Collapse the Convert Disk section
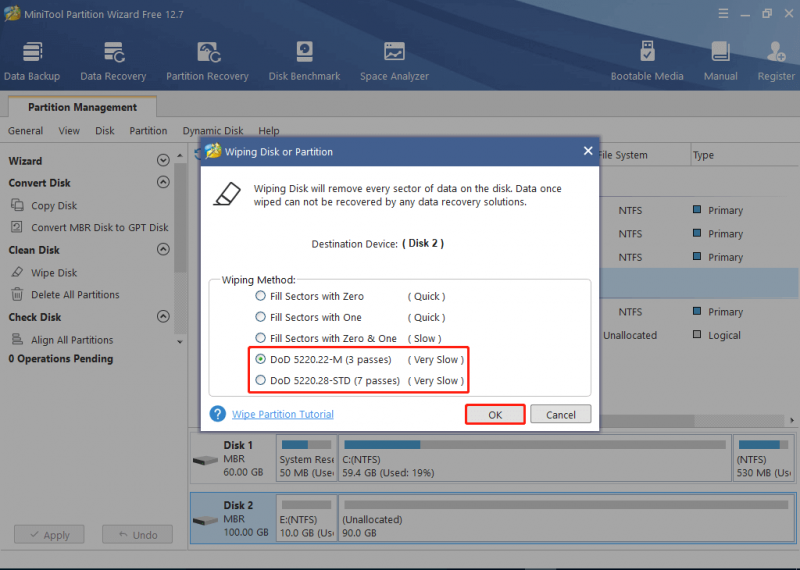This screenshot has height=570, width=800. (163, 182)
